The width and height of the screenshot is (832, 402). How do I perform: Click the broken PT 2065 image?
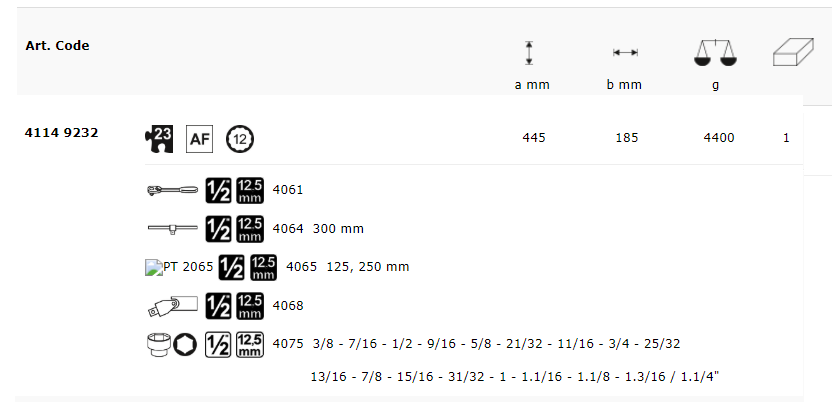(180, 267)
